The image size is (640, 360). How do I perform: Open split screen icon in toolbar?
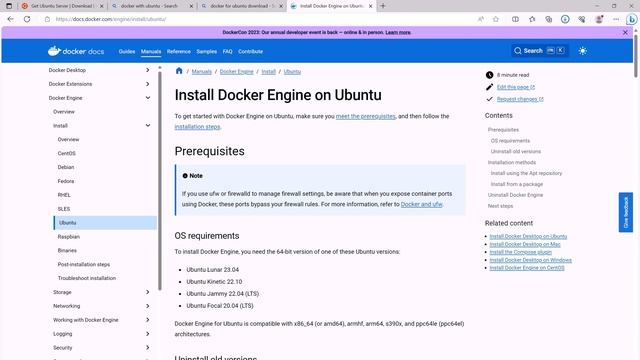pyautogui.click(x=516, y=19)
